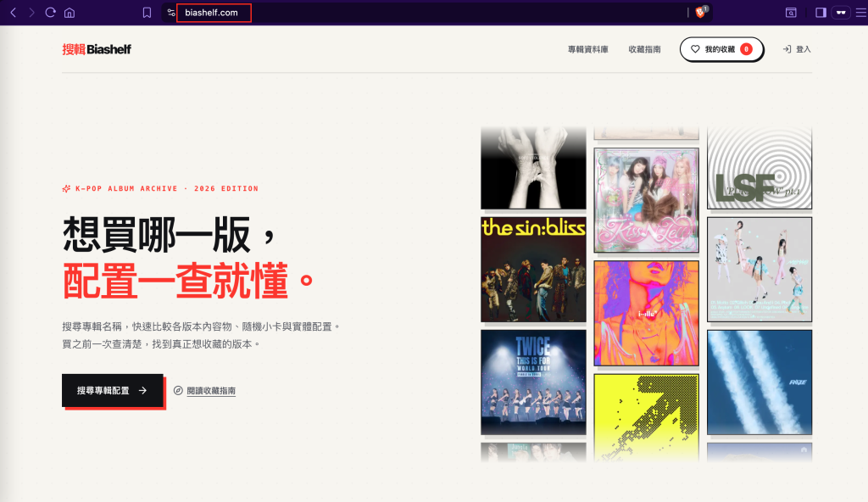
Task: Click the 搜尋專輯配置 button
Action: (113, 391)
